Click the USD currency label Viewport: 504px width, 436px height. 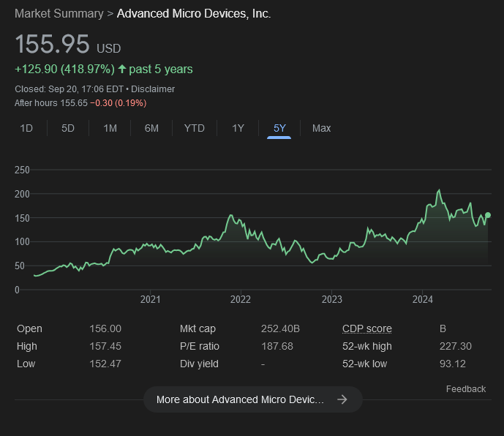pos(109,48)
